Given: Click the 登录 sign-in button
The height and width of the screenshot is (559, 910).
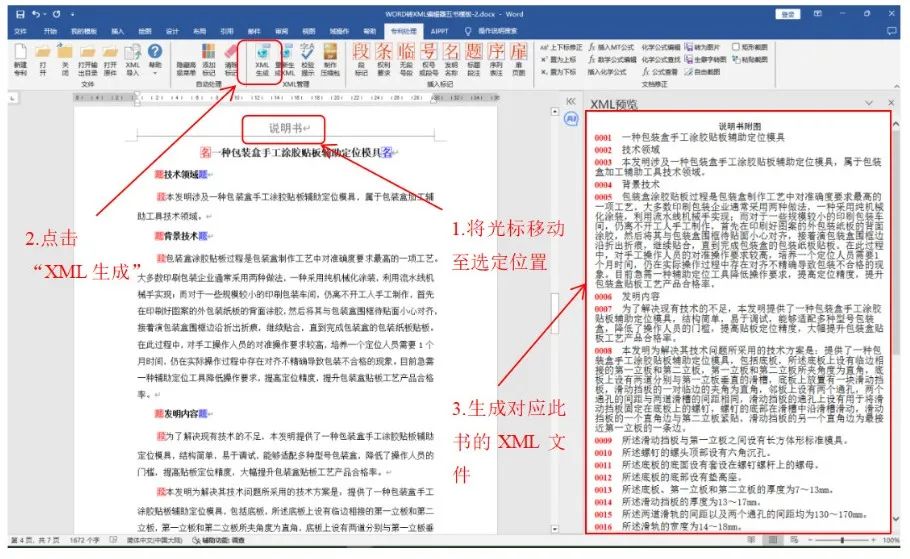Looking at the screenshot, I should [788, 15].
